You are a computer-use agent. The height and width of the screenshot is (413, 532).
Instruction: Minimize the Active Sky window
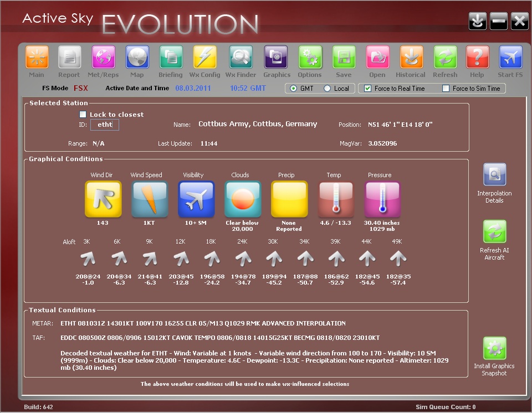point(499,21)
